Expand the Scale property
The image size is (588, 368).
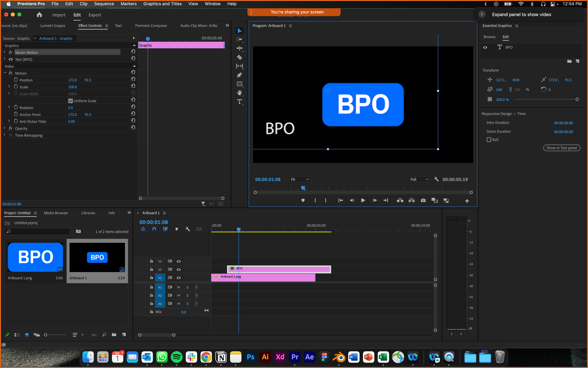click(9, 87)
